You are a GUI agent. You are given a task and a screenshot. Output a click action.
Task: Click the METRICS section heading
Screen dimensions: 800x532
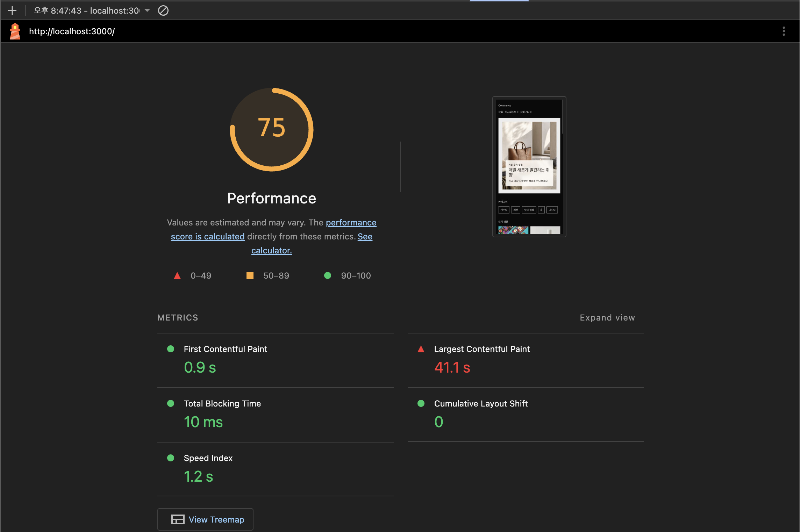(178, 318)
